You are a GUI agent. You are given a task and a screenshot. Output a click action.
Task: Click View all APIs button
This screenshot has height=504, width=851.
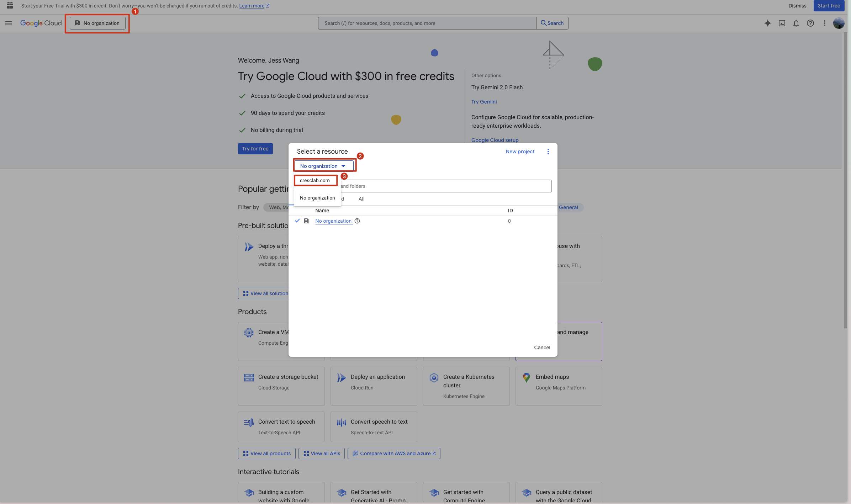pyautogui.click(x=322, y=453)
